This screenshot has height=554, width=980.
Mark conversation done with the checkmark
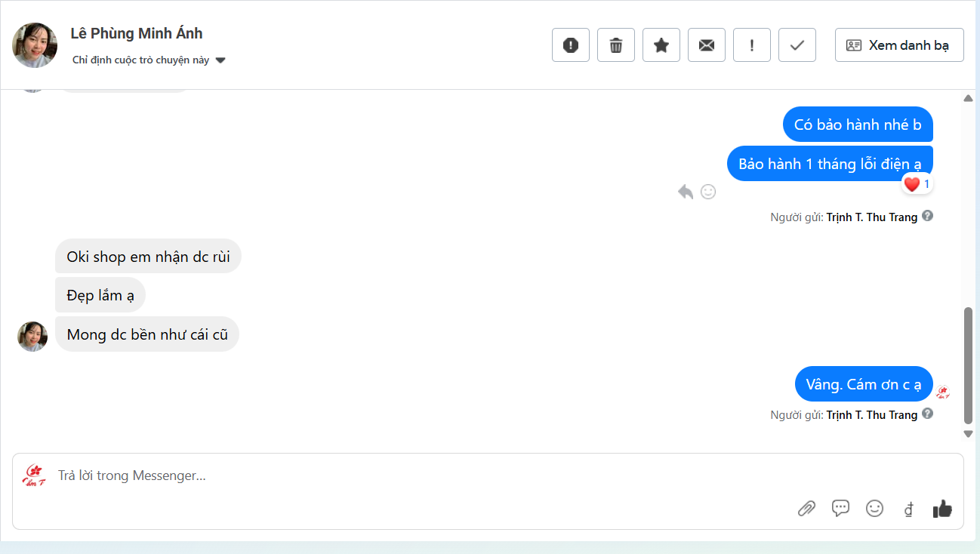click(x=797, y=45)
